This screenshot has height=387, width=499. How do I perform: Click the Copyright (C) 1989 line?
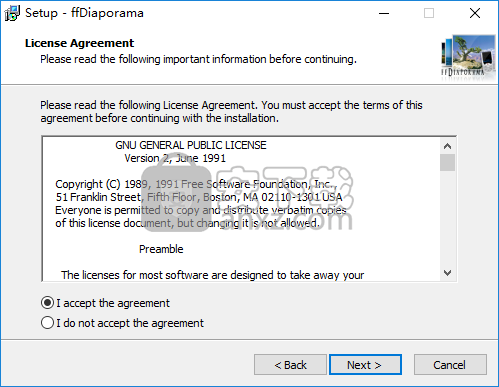point(196,184)
